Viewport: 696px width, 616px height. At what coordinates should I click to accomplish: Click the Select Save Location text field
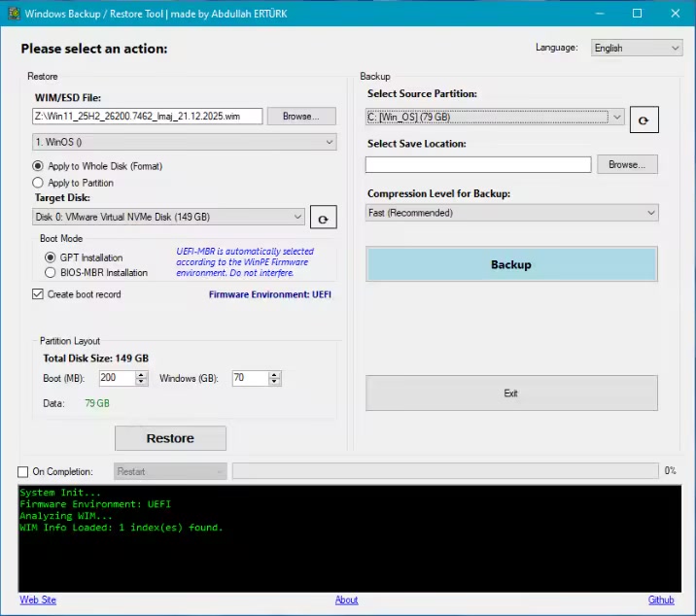(x=478, y=165)
